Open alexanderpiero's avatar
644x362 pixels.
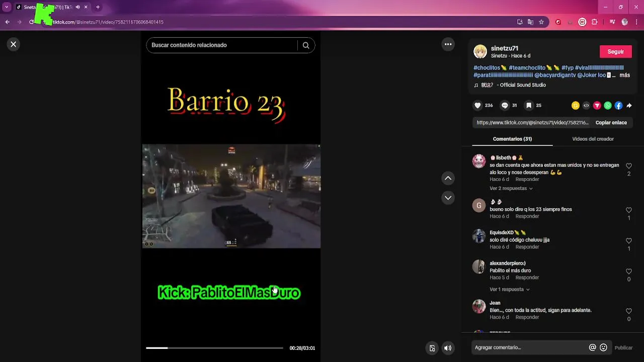479,266
